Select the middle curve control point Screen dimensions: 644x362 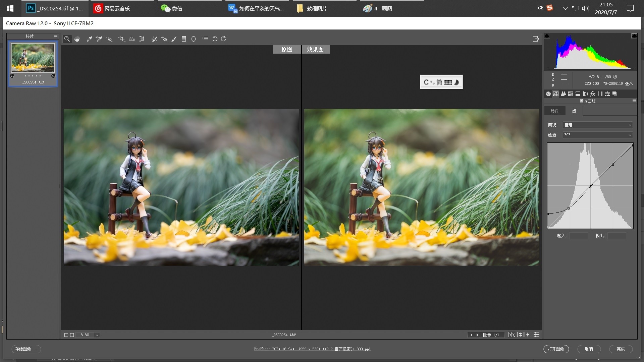coord(591,186)
